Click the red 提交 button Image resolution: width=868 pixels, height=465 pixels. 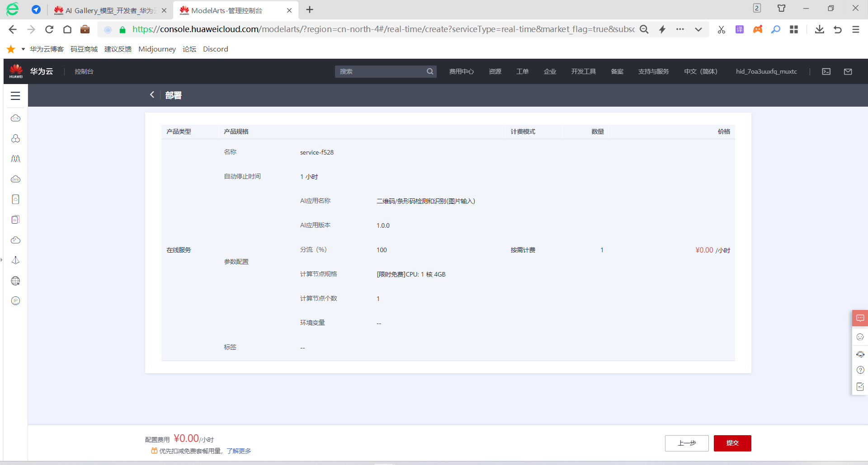732,443
